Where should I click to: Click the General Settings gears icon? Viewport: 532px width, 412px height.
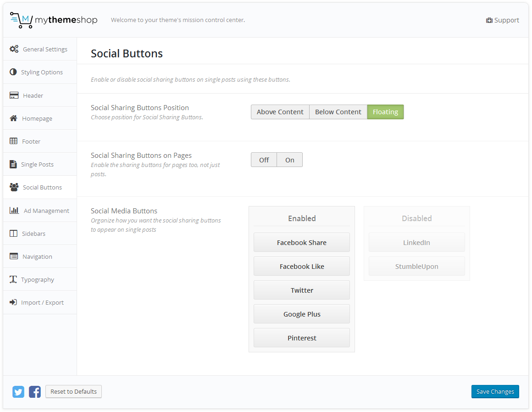[x=14, y=49]
